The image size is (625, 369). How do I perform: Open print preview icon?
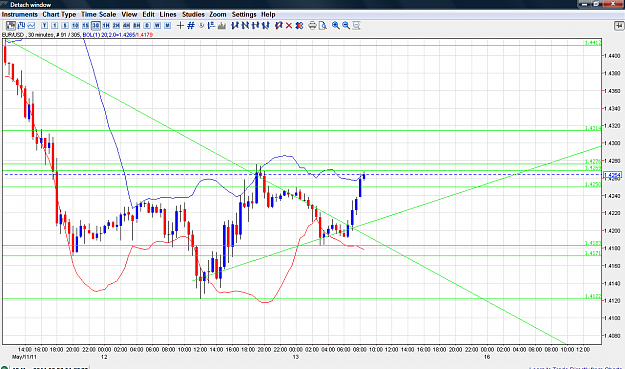[322, 26]
